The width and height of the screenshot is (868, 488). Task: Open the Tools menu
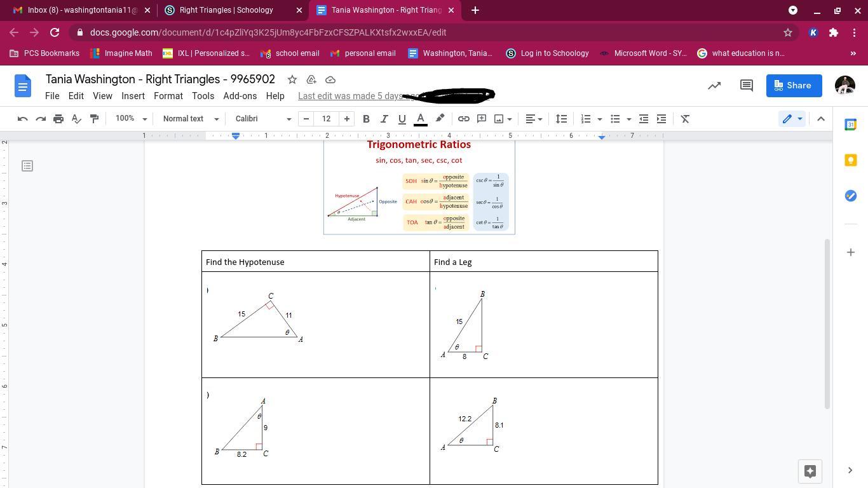click(203, 96)
